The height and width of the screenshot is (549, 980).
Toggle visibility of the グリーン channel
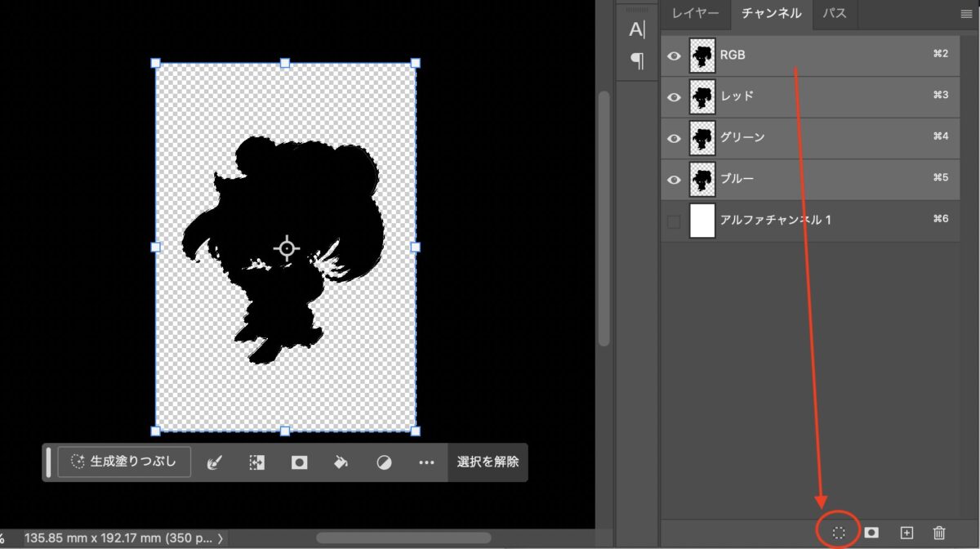pos(674,138)
